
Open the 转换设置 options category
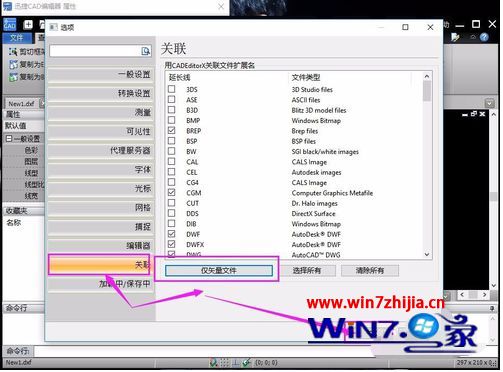(x=101, y=93)
